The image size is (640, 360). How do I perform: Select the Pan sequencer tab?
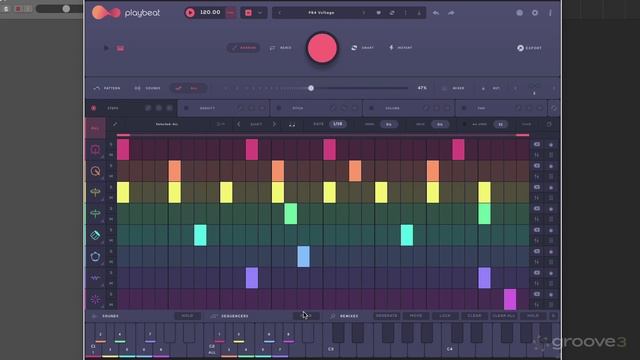click(501, 108)
